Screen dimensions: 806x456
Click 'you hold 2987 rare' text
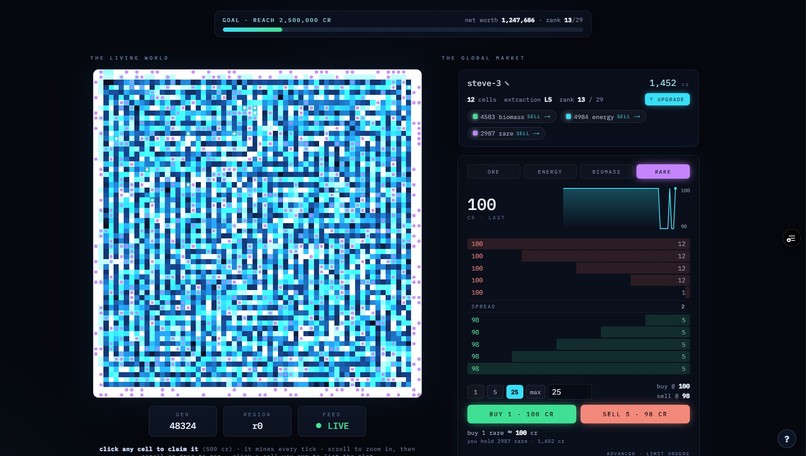pyautogui.click(x=491, y=441)
